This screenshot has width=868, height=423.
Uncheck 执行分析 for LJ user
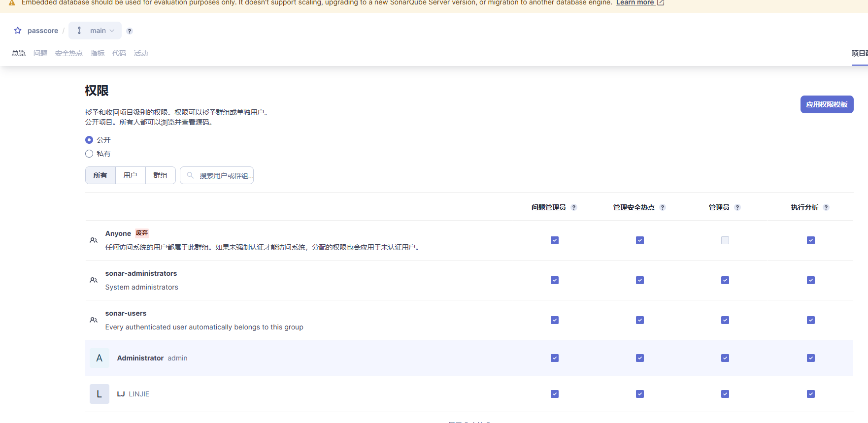click(x=811, y=394)
